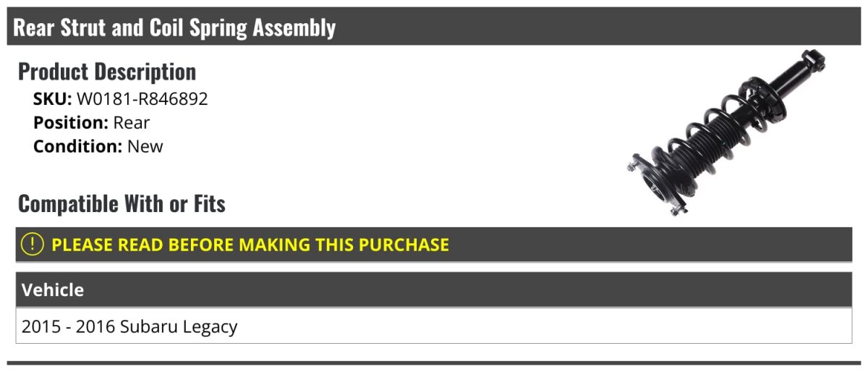Image resolution: width=868 pixels, height=372 pixels.
Task: Select the Product Description heading
Action: pyautogui.click(x=107, y=72)
